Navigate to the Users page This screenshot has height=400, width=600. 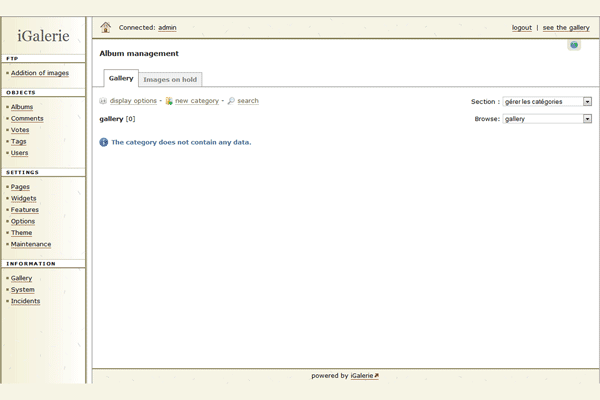click(x=20, y=153)
